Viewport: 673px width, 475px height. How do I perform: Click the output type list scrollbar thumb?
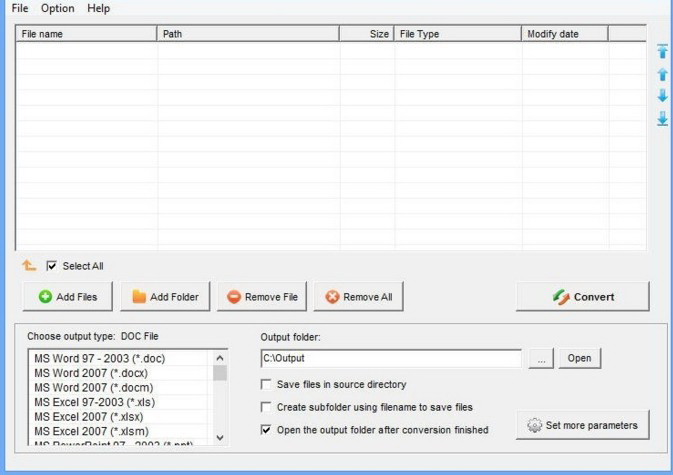pos(220,373)
